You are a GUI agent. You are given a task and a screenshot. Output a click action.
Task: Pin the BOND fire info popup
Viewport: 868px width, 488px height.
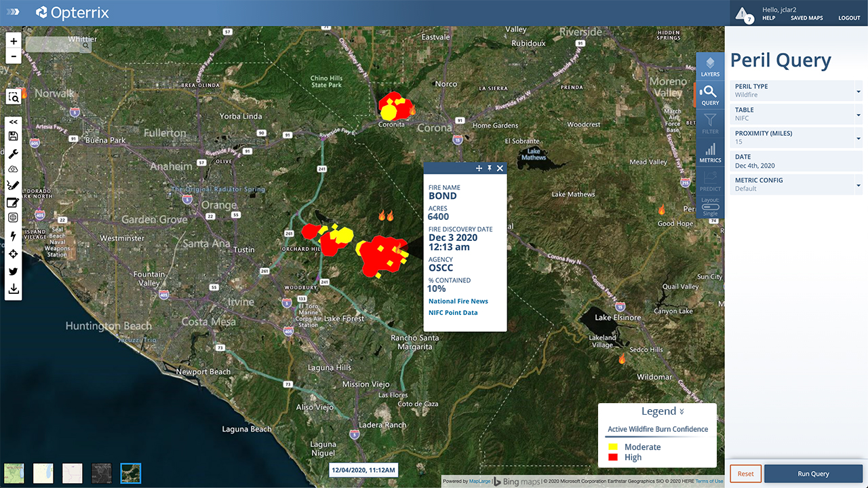tap(490, 168)
